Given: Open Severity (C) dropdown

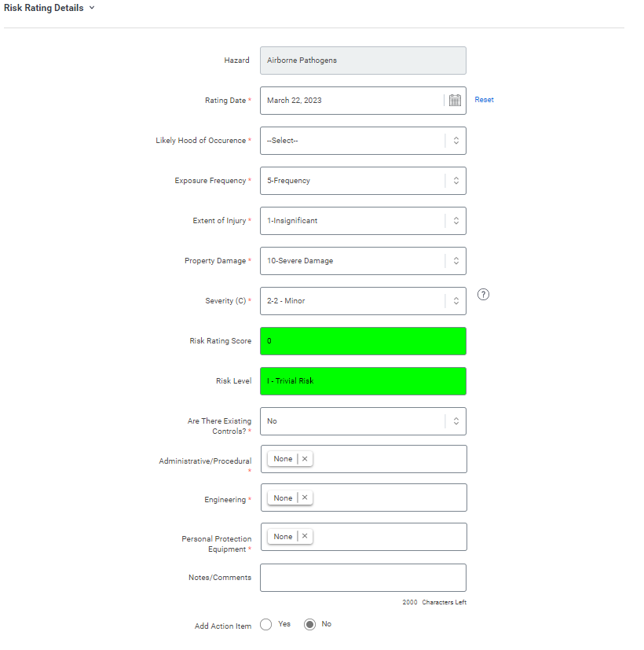Looking at the screenshot, I should point(363,301).
